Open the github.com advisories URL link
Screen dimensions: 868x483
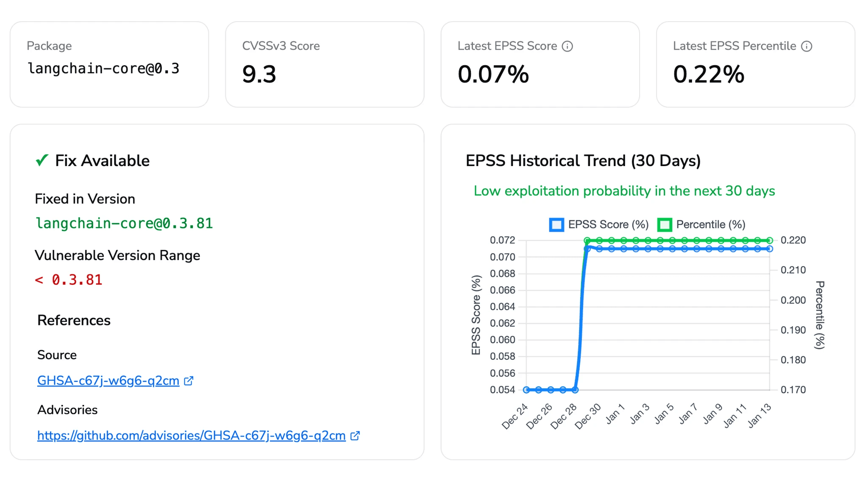coord(191,436)
